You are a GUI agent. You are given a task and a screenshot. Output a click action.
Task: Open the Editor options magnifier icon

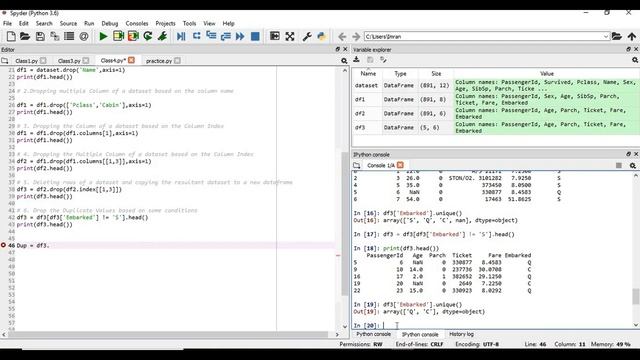(x=344, y=61)
